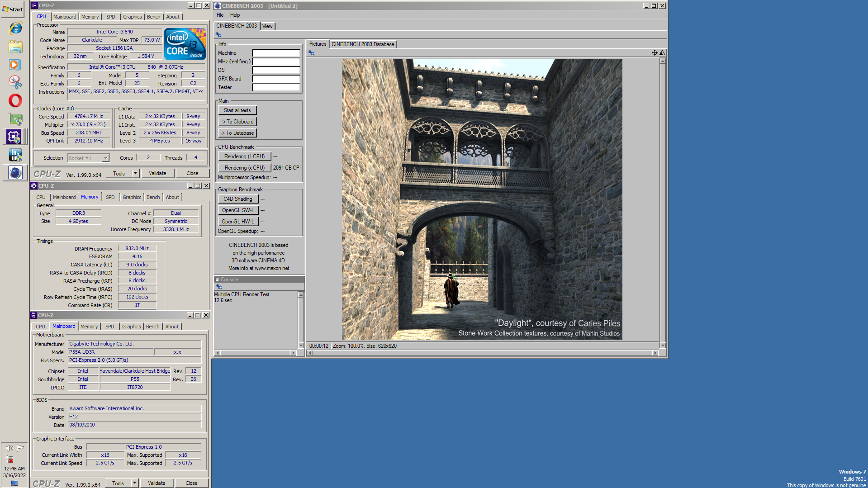Run the C4D Shading test
The width and height of the screenshot is (868, 488).
click(238, 199)
